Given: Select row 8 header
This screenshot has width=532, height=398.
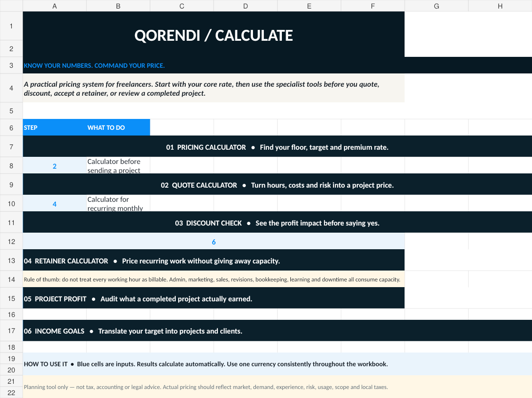Looking at the screenshot, I should click(x=11, y=165).
